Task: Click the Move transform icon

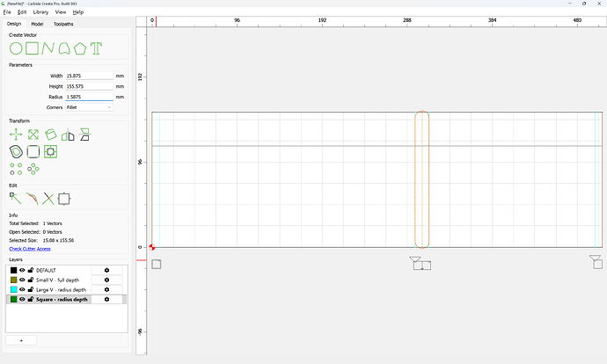Action: pos(16,135)
